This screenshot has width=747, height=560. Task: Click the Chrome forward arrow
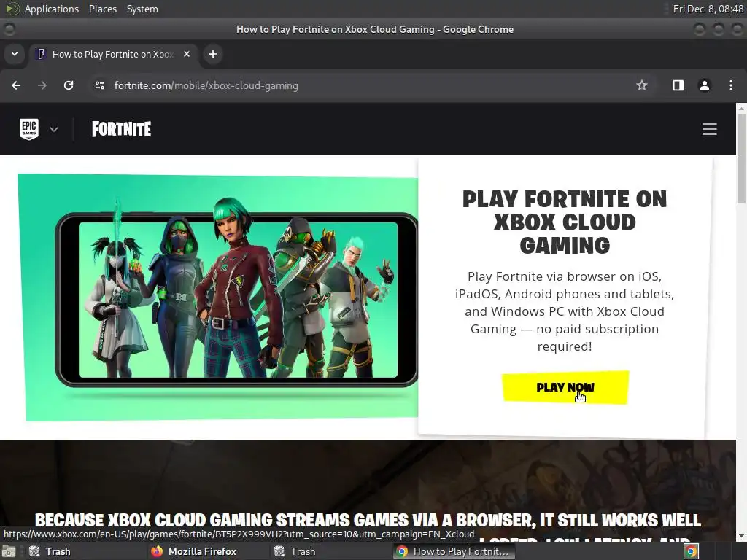coord(42,85)
